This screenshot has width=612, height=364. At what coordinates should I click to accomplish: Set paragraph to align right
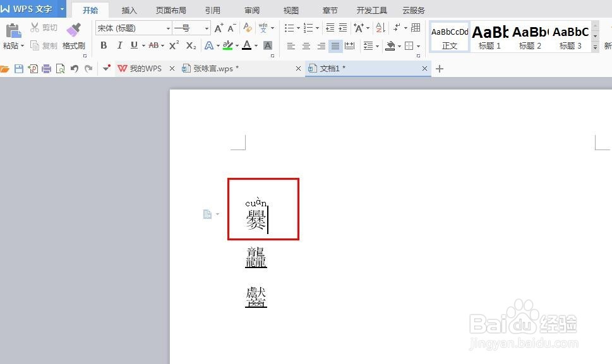[x=321, y=46]
